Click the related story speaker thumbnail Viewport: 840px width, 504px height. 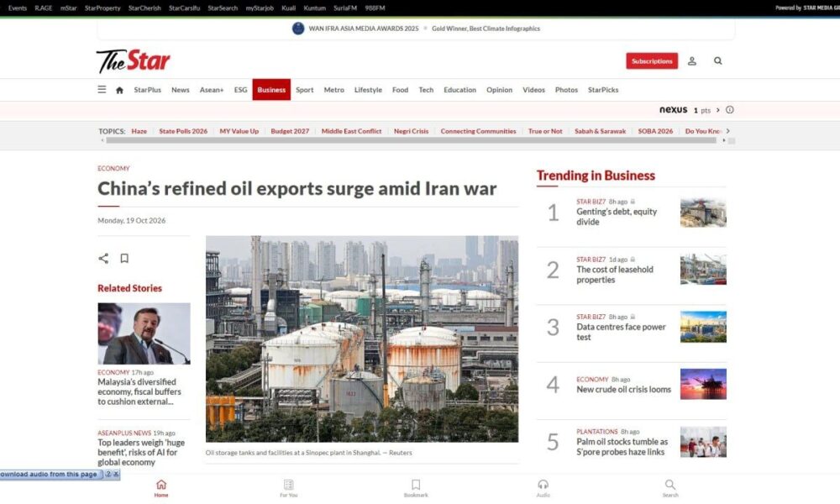(x=144, y=333)
